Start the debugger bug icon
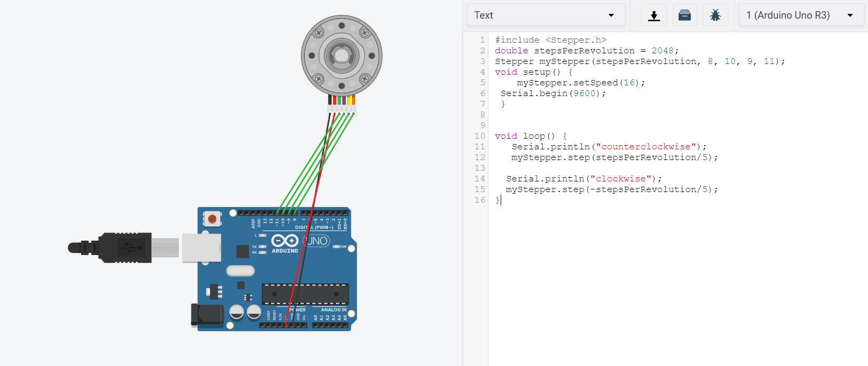Image resolution: width=868 pixels, height=366 pixels. point(716,15)
